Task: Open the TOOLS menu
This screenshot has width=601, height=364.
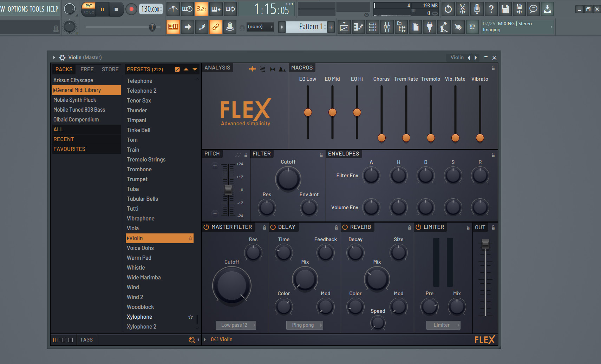Action: 37,9
